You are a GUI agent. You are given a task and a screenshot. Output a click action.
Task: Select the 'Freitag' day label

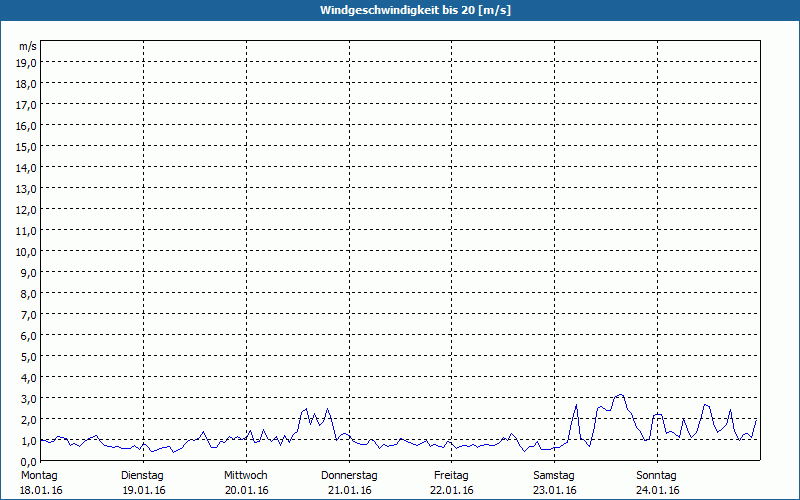(x=451, y=476)
